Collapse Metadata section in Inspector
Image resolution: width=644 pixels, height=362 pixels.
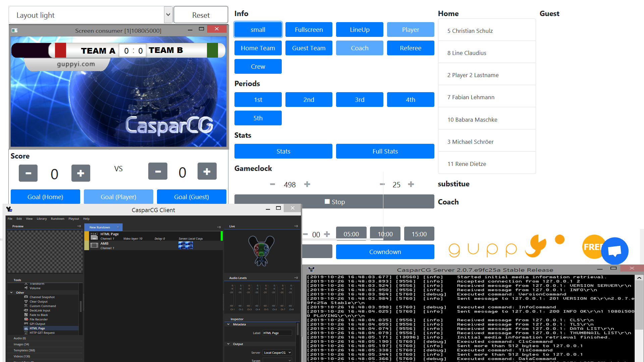tap(228, 324)
